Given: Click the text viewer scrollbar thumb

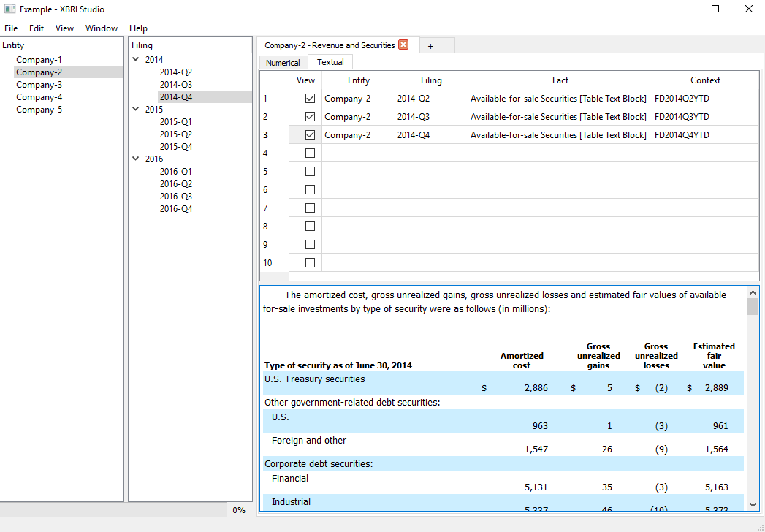Looking at the screenshot, I should (753, 307).
